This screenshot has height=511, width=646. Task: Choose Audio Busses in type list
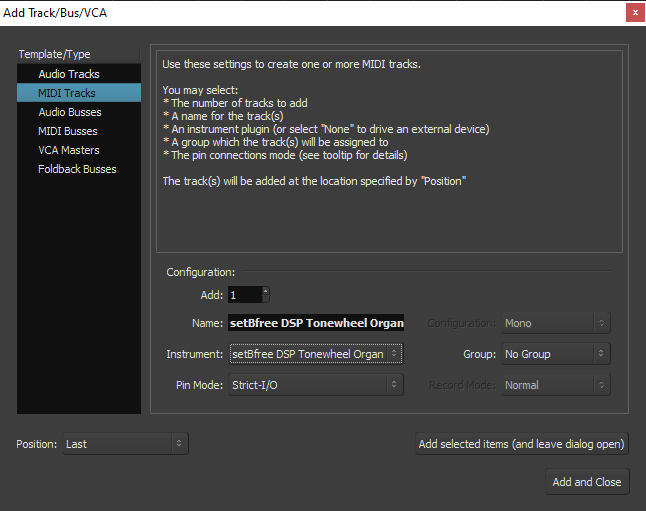point(79,112)
